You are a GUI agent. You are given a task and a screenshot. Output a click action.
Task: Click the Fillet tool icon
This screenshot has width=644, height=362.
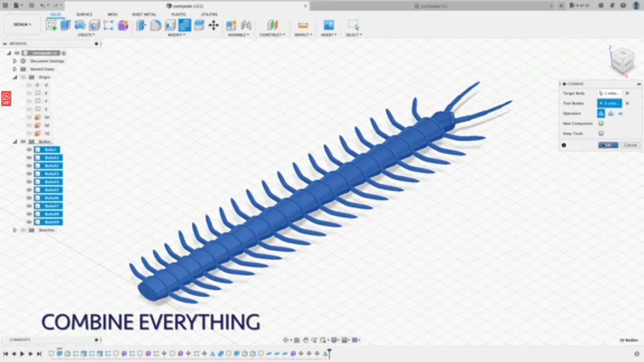(155, 25)
